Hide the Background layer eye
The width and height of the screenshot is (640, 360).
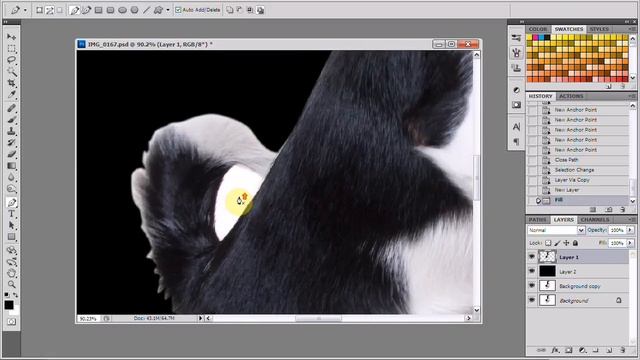click(x=531, y=300)
